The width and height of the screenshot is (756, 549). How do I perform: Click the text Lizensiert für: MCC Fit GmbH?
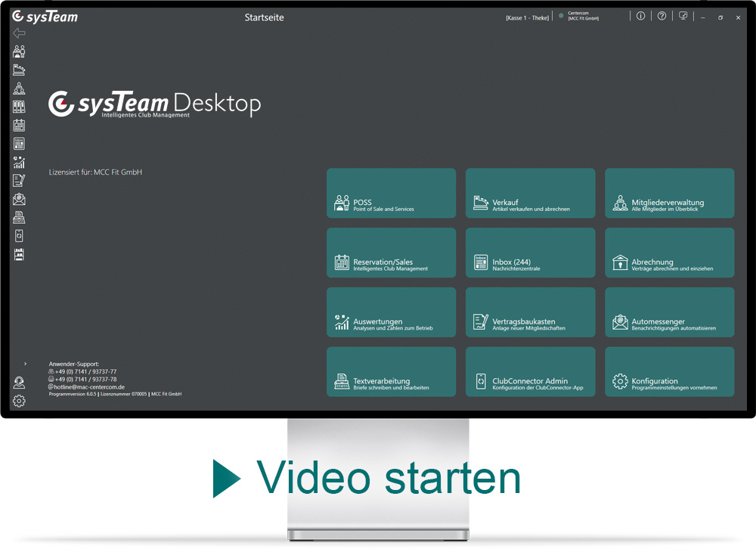coord(95,172)
